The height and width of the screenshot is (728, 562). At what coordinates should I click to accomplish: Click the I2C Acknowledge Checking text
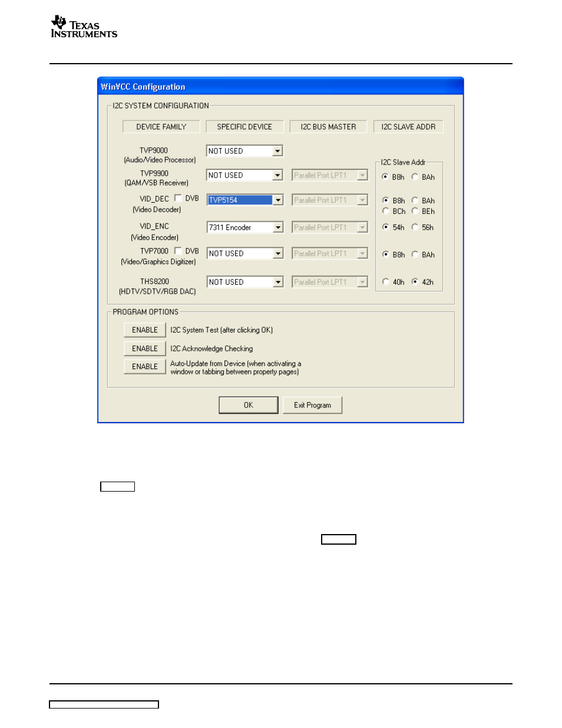point(211,349)
